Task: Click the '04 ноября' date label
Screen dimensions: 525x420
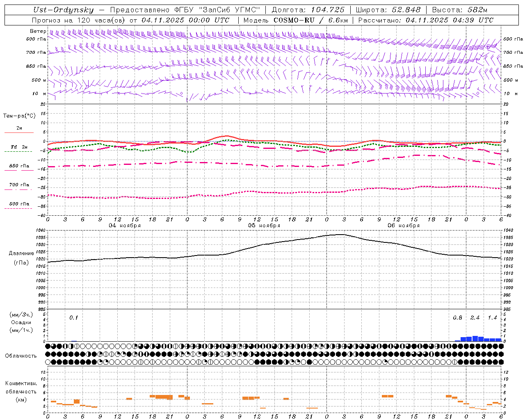Action: (125, 226)
